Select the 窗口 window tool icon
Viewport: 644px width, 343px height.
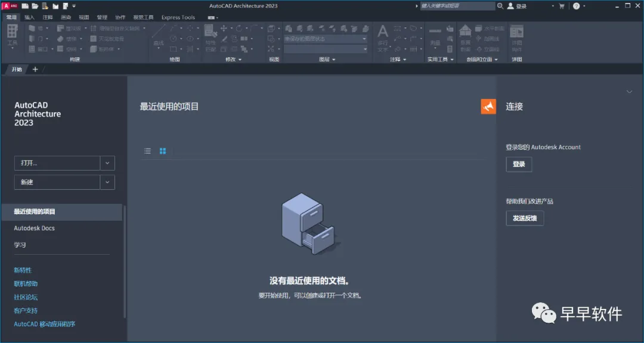[32, 49]
